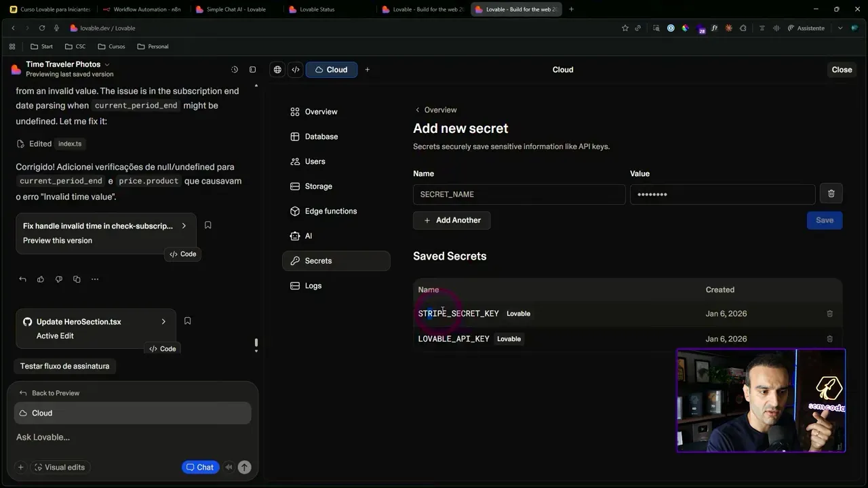
Task: Open the Logs section
Action: click(x=313, y=285)
